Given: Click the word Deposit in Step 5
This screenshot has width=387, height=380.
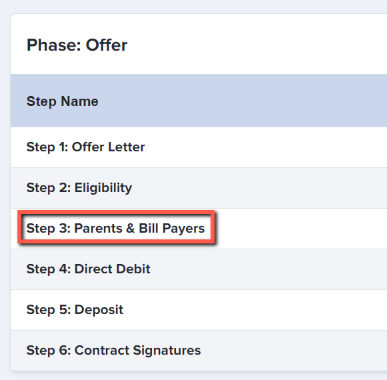Looking at the screenshot, I should 99,310.
